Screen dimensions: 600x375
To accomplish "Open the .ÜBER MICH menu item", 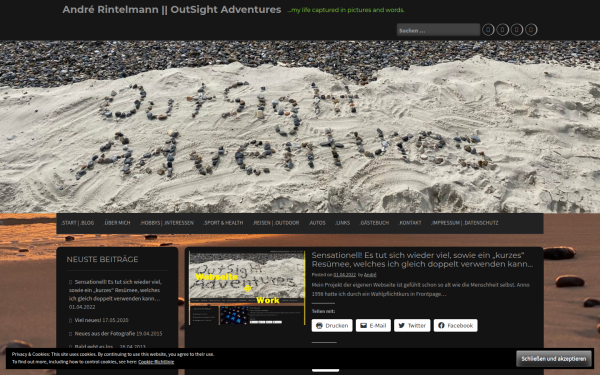I will point(117,223).
